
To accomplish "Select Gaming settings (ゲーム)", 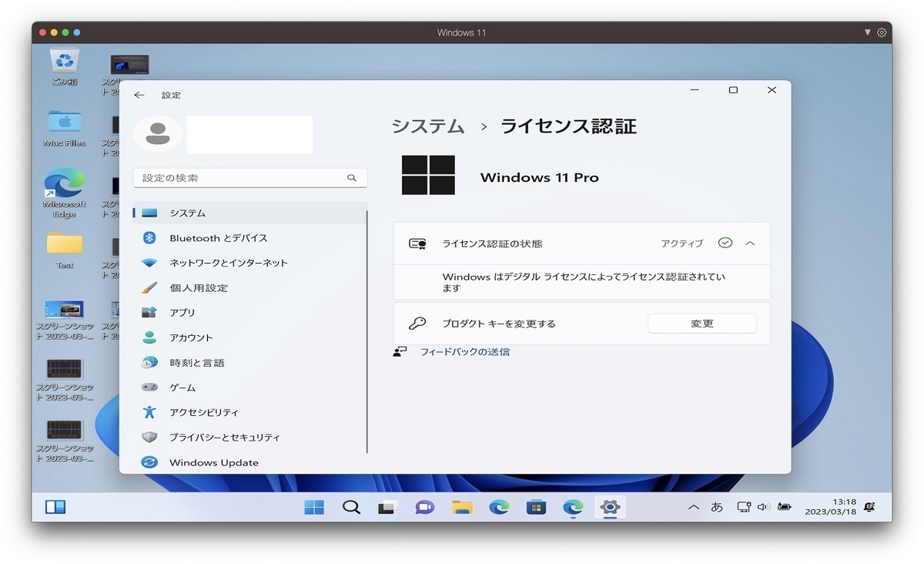I will (249, 388).
